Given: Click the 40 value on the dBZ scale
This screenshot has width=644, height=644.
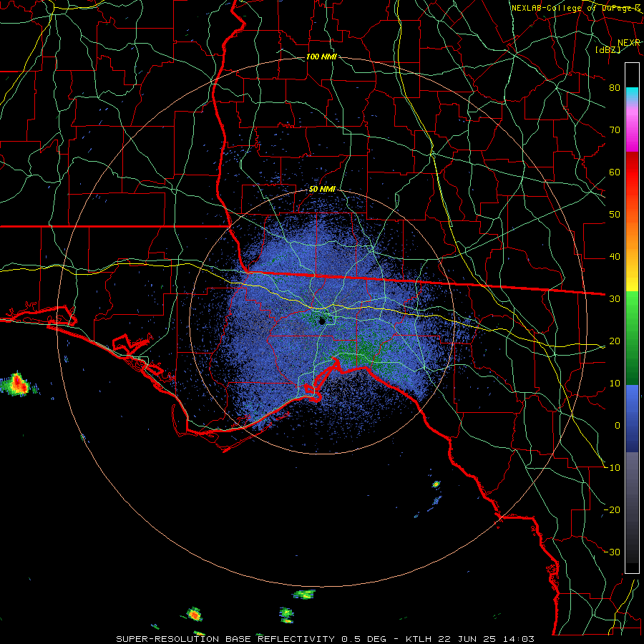Looking at the screenshot, I should coord(615,257).
